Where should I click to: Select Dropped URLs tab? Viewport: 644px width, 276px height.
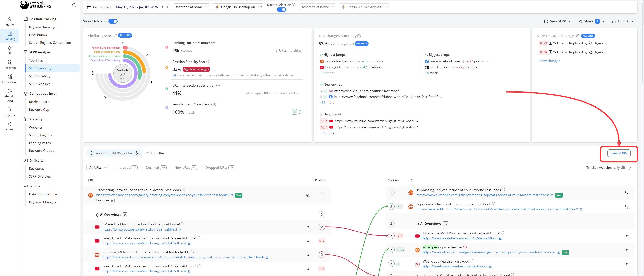pyautogui.click(x=220, y=168)
